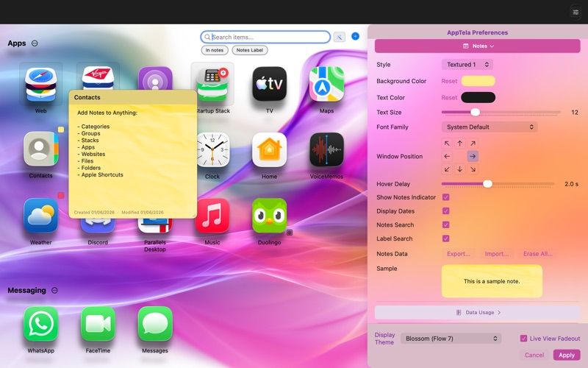Toggle Notes Search checkbox

(446, 224)
